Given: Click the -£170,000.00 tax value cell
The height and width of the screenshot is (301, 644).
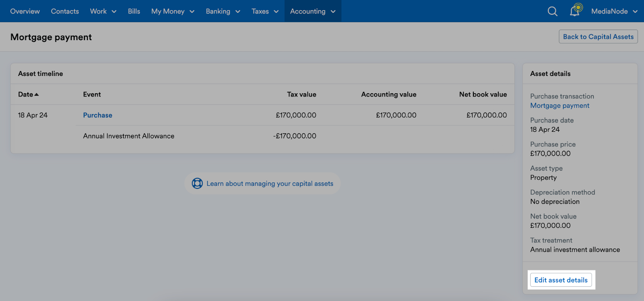Looking at the screenshot, I should click(x=295, y=136).
